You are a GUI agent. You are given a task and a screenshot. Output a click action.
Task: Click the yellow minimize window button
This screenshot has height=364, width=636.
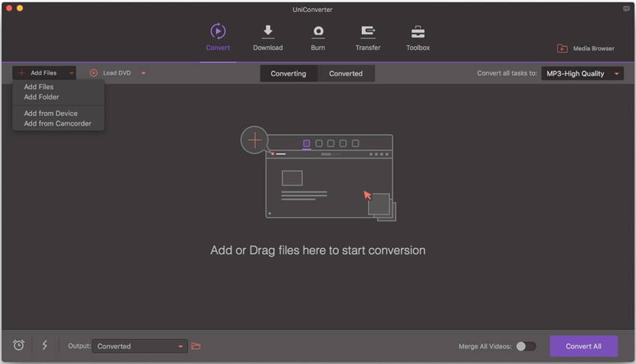(x=19, y=8)
